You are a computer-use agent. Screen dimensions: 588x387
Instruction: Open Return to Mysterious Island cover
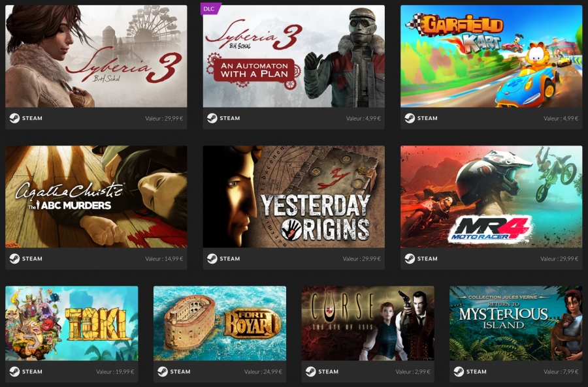point(516,323)
